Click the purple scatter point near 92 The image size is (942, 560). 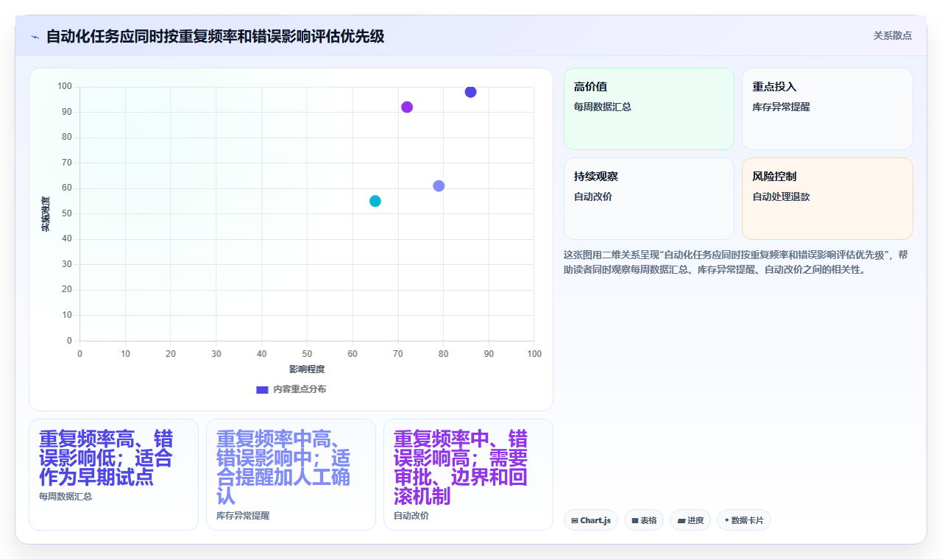[x=407, y=107]
